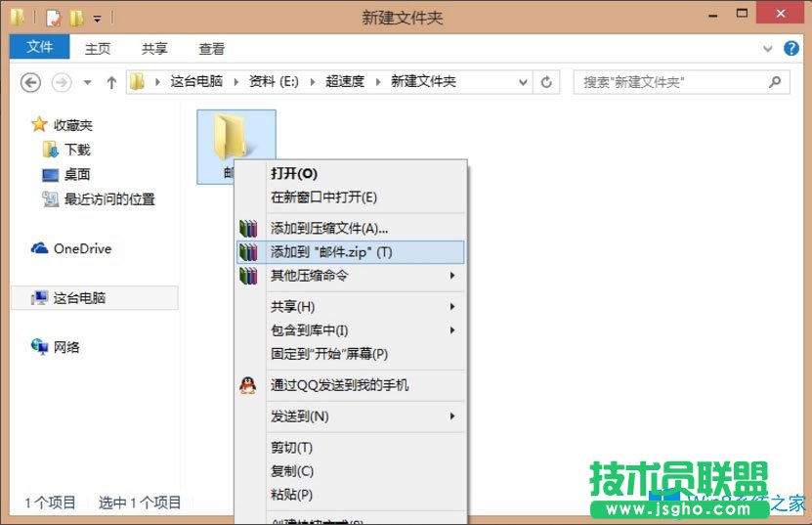Open the address bar history dropdown
Screen dimensions: 812x525
coord(523,82)
